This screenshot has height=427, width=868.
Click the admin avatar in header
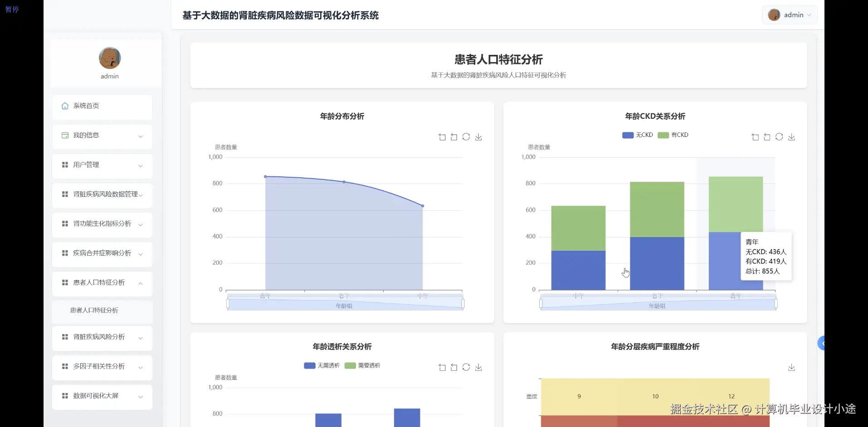click(x=774, y=15)
